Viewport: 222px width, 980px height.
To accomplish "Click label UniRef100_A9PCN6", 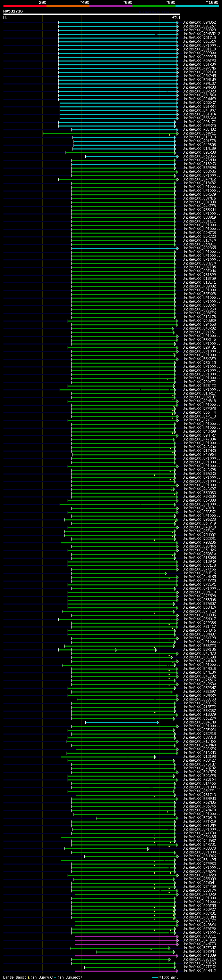I will click(x=199, y=68).
